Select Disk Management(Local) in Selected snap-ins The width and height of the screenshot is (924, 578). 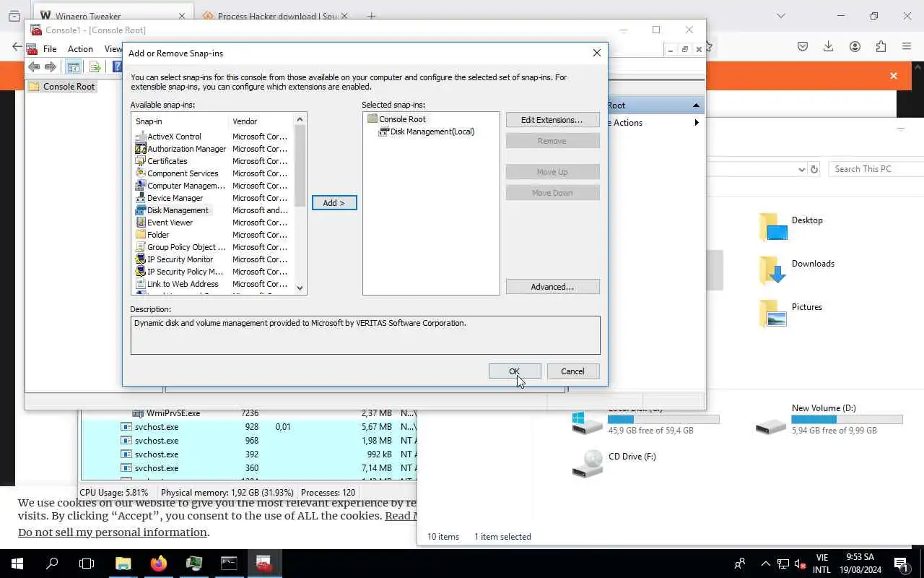click(426, 131)
